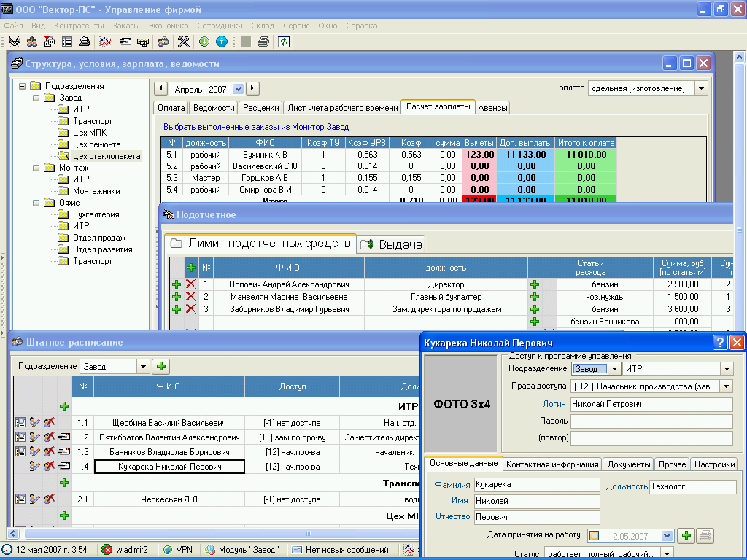Open the Завод dropdown in employee dialog

[x=614, y=368]
